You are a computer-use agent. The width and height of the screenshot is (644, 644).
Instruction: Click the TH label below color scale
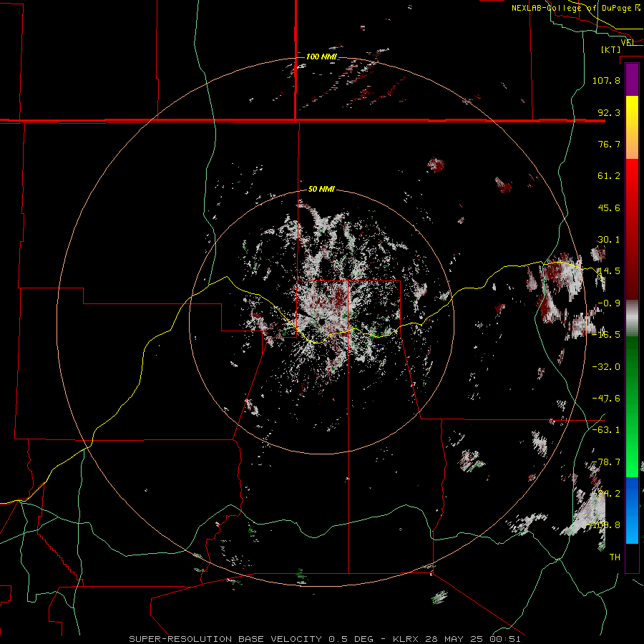[615, 557]
